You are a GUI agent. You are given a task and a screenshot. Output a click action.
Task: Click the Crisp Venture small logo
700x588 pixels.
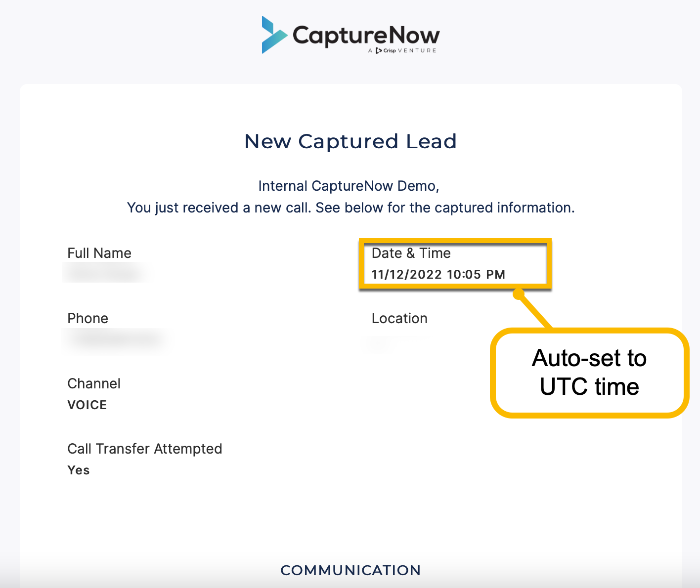(x=402, y=50)
